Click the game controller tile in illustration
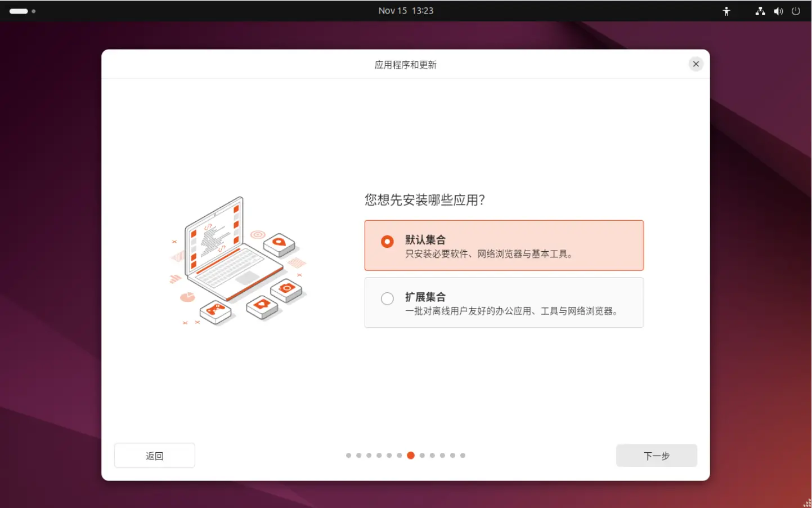This screenshot has width=812, height=508. point(216,310)
